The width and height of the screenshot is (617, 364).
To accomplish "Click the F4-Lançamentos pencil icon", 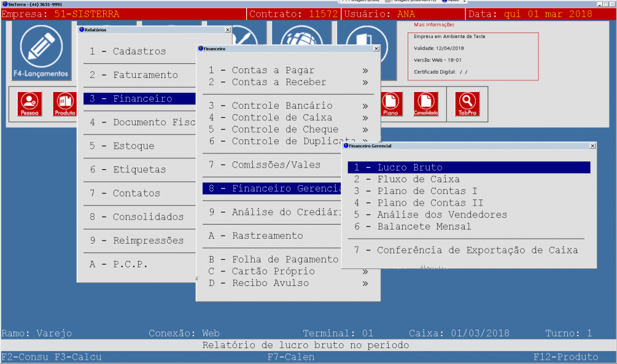I will coord(41,50).
